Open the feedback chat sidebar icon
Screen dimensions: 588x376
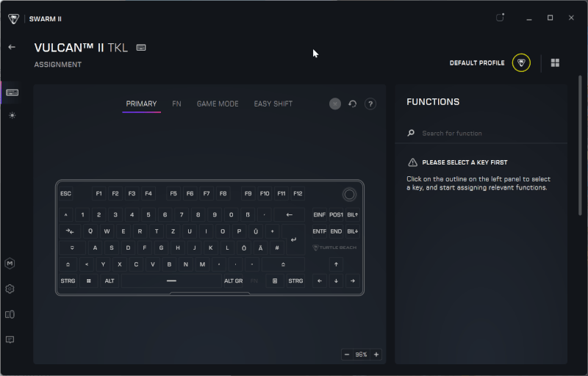(x=10, y=340)
